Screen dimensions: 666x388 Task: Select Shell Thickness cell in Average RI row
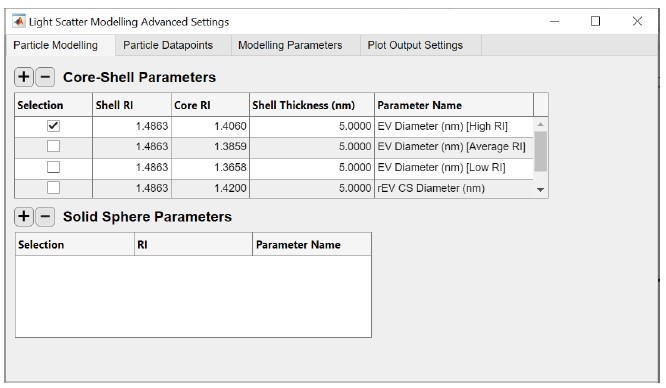312,147
